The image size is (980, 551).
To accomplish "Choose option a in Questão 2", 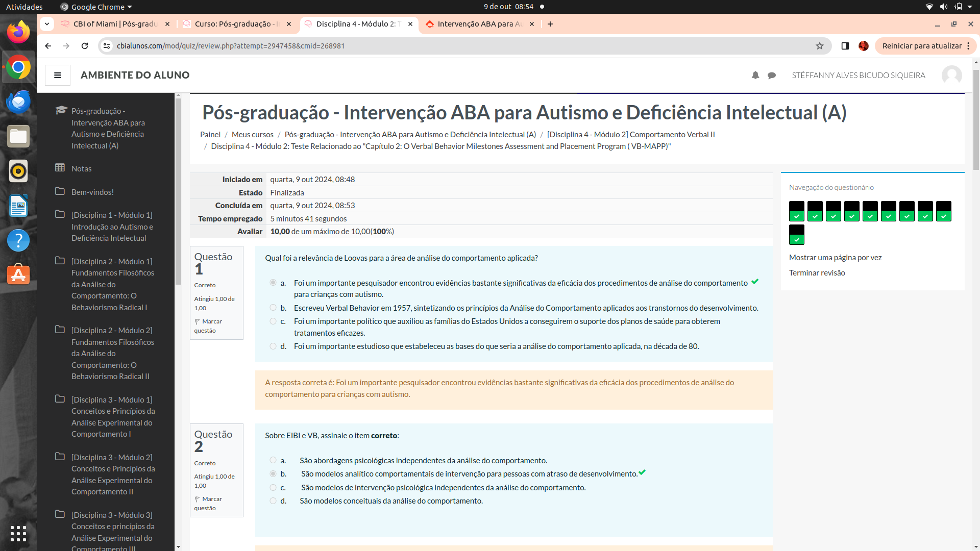I will (273, 460).
